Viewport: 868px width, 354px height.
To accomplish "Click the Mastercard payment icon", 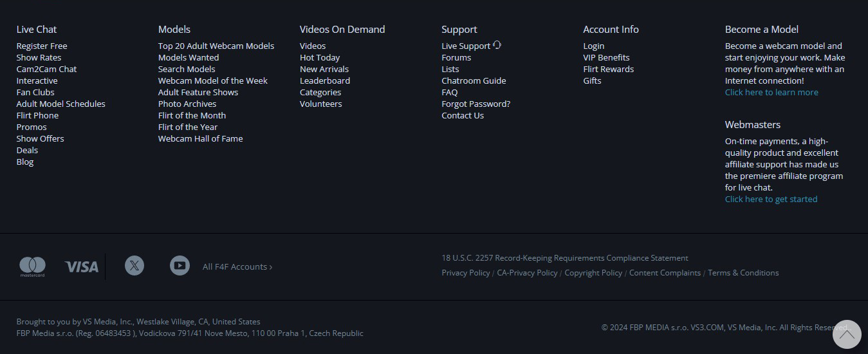I will 32,266.
